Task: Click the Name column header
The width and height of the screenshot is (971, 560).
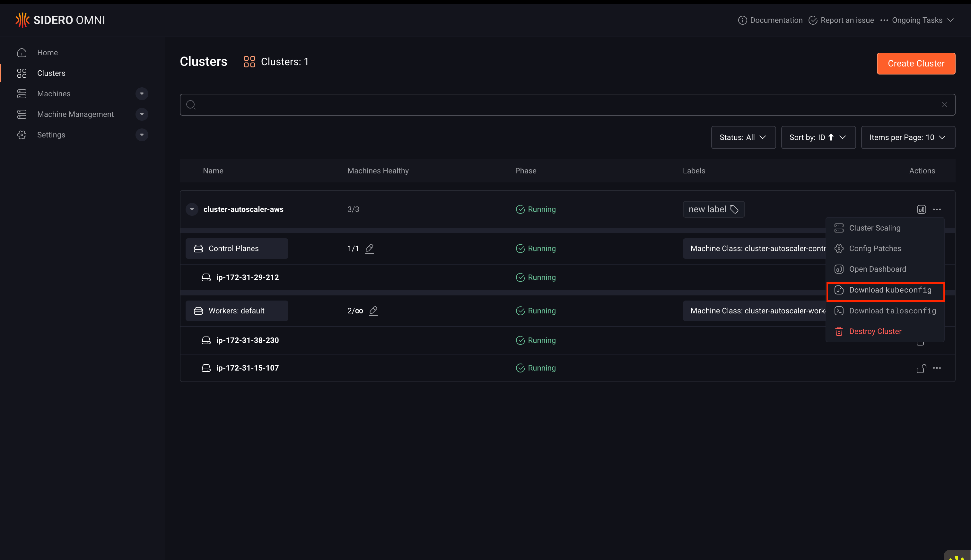Action: click(213, 171)
